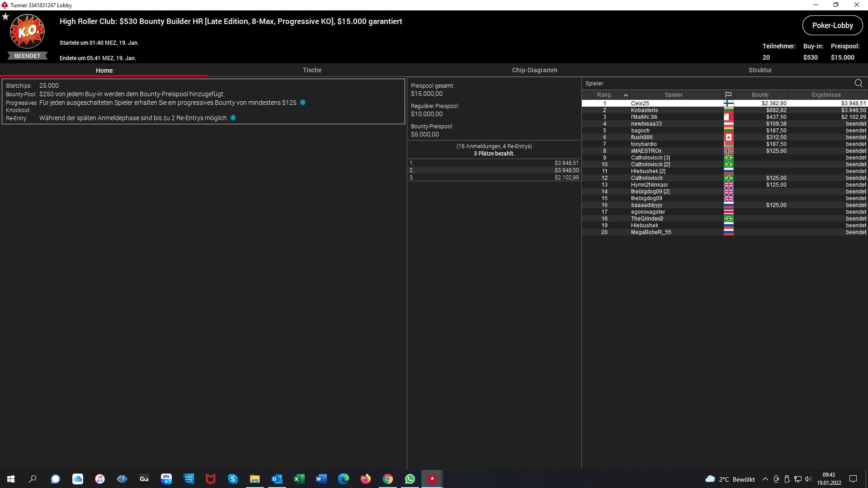Click info icon beside Progressives Knockout text

coord(303,103)
